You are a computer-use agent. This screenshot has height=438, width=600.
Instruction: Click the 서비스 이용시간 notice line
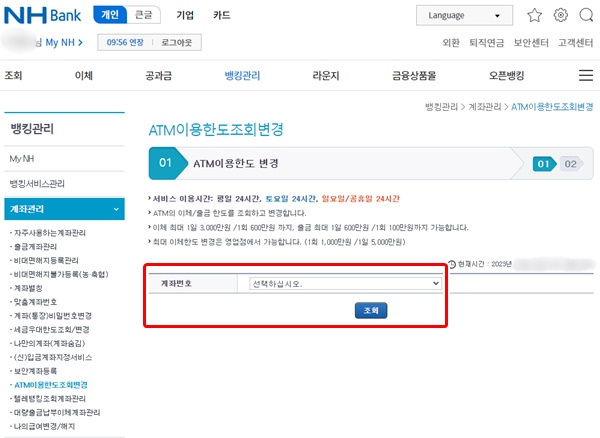point(274,199)
